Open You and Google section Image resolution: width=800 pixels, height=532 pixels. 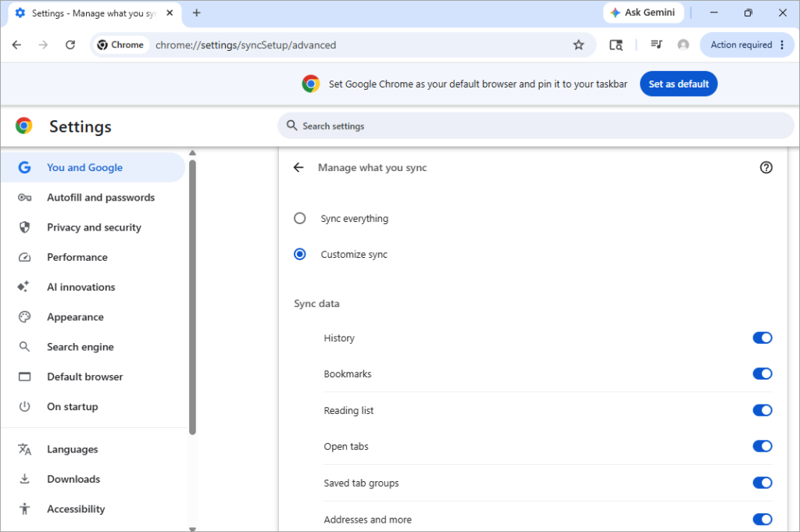click(92, 167)
